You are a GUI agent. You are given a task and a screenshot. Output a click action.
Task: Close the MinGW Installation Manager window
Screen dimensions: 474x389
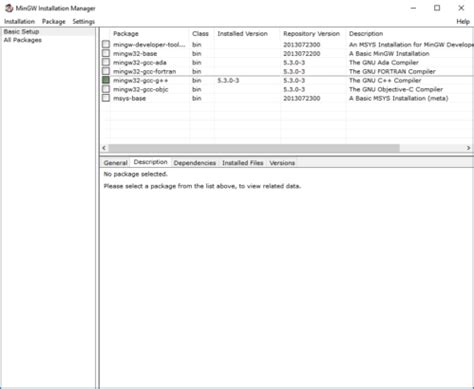tap(461, 8)
